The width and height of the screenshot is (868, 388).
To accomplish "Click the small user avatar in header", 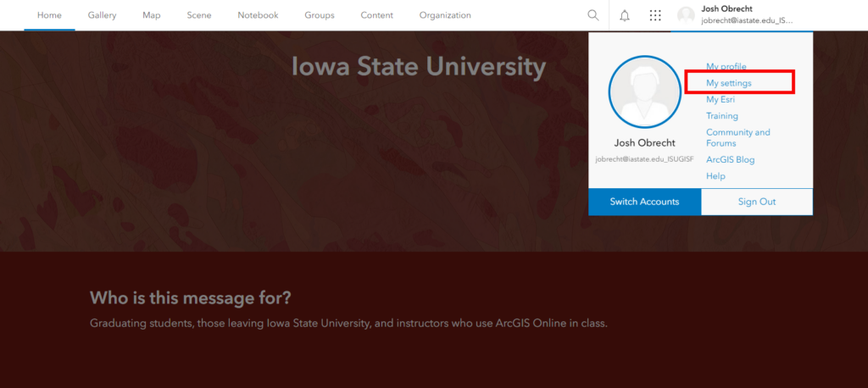I will coord(686,15).
